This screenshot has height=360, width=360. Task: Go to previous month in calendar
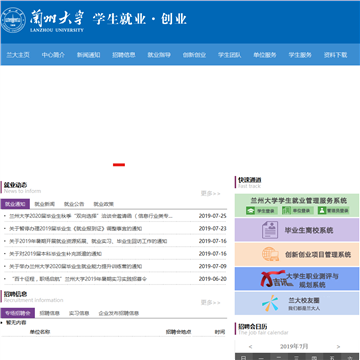click(251, 347)
